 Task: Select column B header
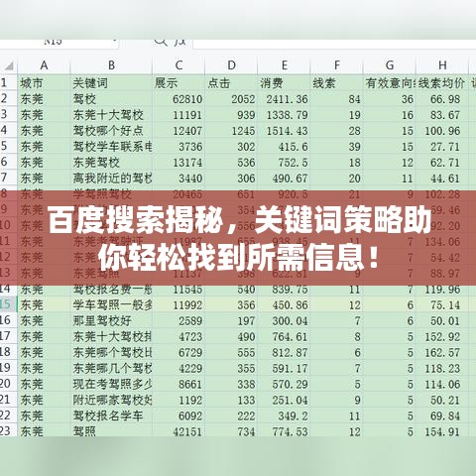(x=111, y=65)
